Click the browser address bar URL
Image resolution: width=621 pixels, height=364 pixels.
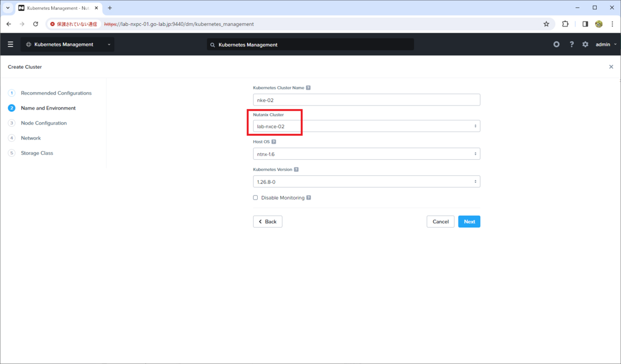[179, 24]
